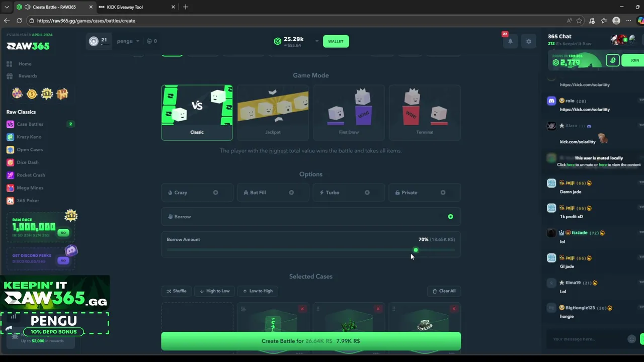Click the Krazy Keno game icon
The height and width of the screenshot is (362, 644).
[10, 137]
